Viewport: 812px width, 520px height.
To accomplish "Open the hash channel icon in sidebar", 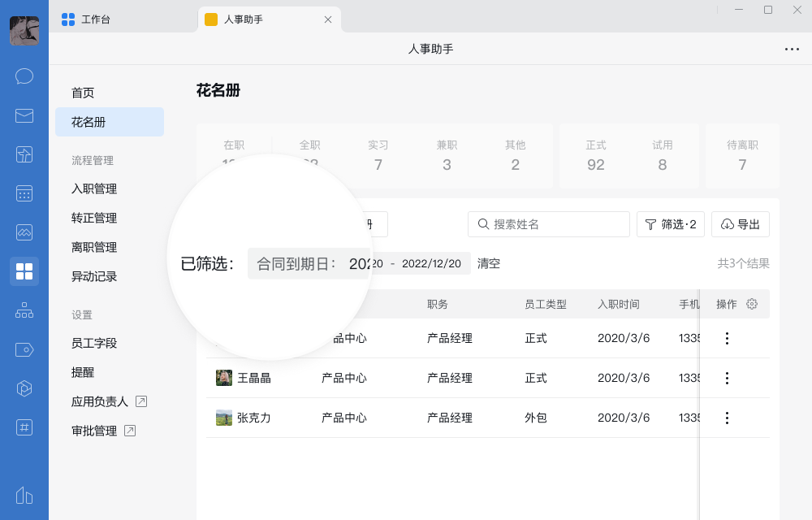I will coord(24,427).
